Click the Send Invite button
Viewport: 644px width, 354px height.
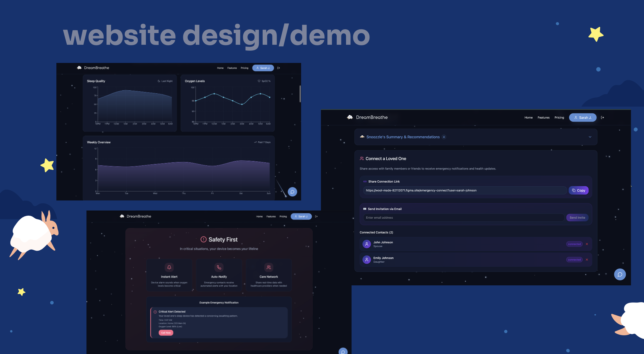pyautogui.click(x=577, y=218)
